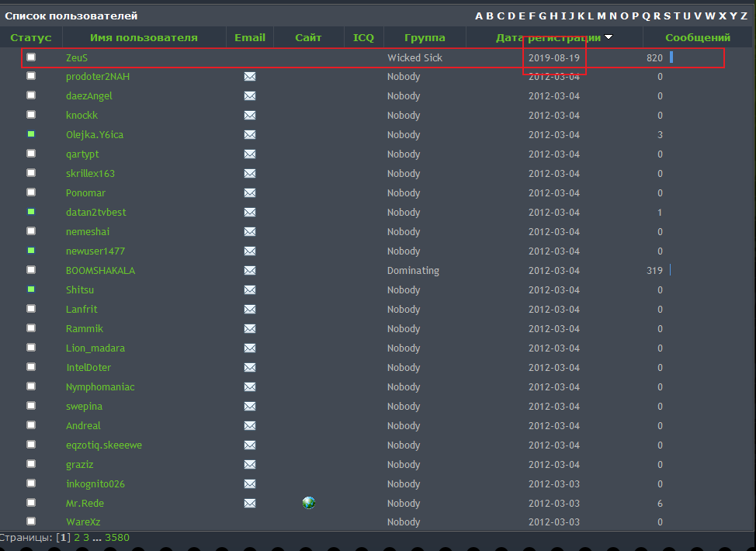Sort by Email column header
This screenshot has width=756, height=551.
[x=250, y=37]
